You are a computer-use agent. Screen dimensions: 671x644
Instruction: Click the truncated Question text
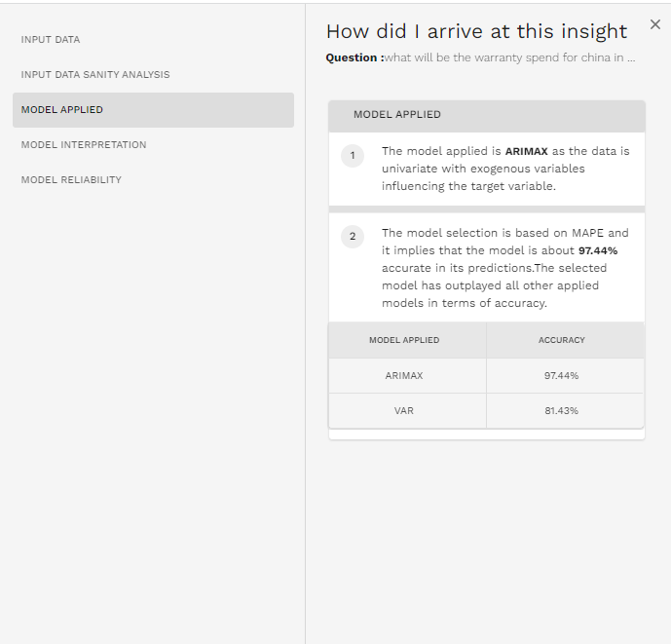(509, 57)
